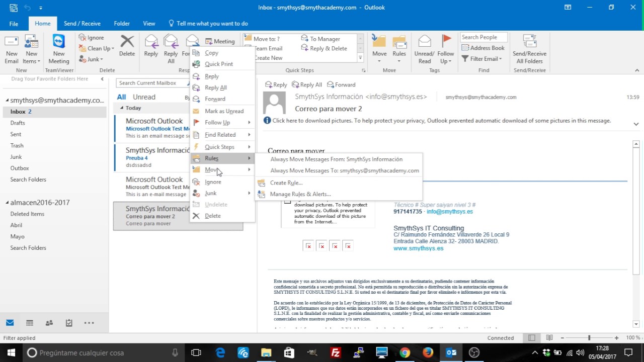Click the info@smythsys.es email link
Screen dimensions: 644x362
[x=450, y=212]
